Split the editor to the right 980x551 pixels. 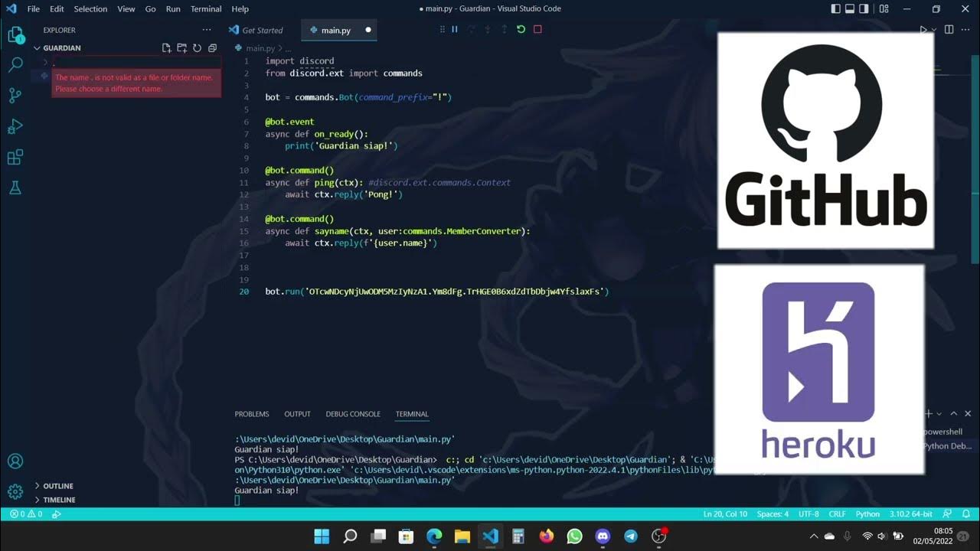pyautogui.click(x=949, y=30)
